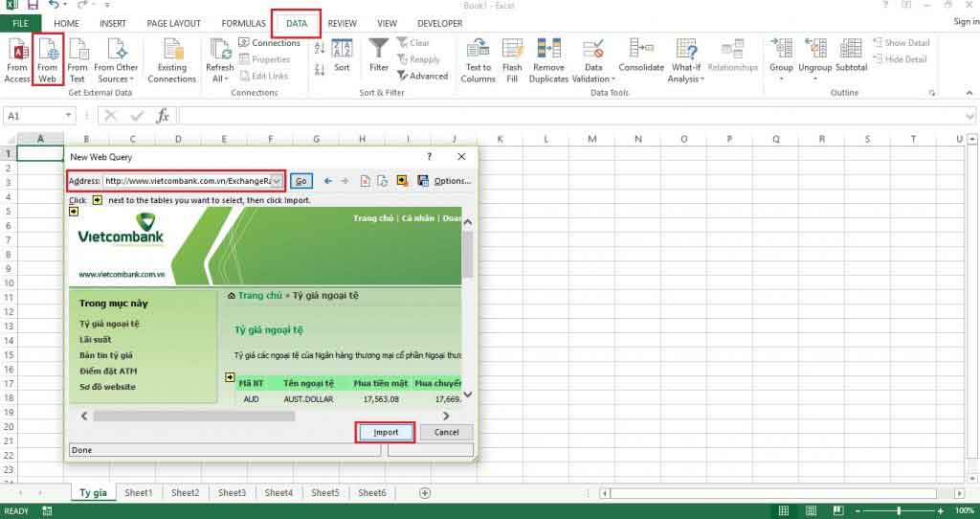980x519 pixels.
Task: Click Sign in link
Action: click(967, 21)
